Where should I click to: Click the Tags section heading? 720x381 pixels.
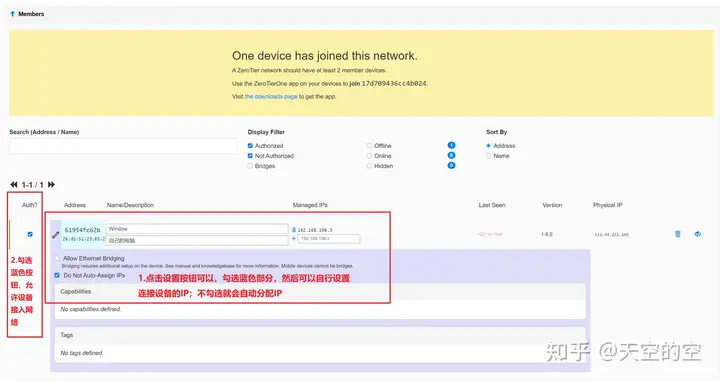click(67, 335)
